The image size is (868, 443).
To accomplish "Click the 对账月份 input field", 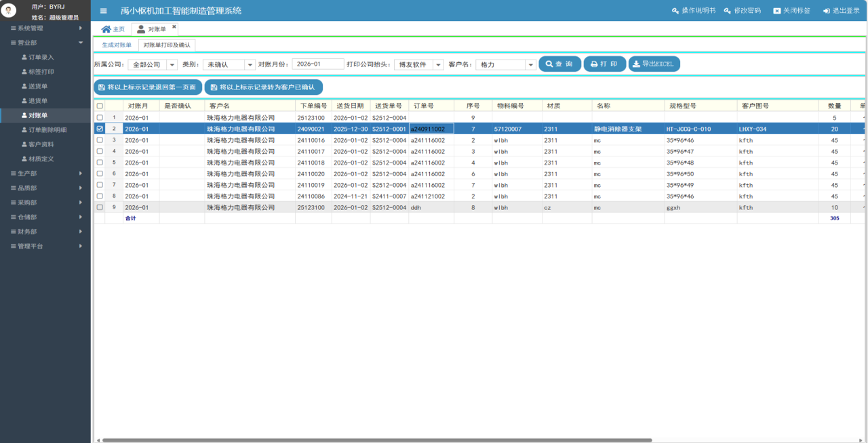I will pos(317,64).
